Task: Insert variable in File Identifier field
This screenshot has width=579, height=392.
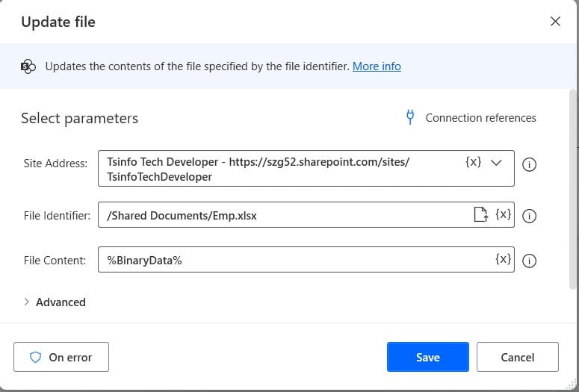Action: click(503, 214)
